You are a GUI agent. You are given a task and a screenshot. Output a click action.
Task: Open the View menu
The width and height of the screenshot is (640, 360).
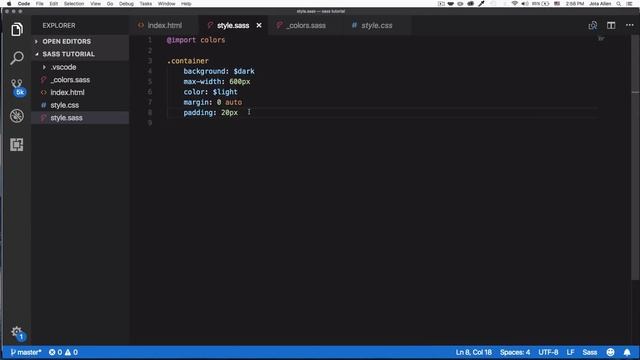(x=96, y=4)
